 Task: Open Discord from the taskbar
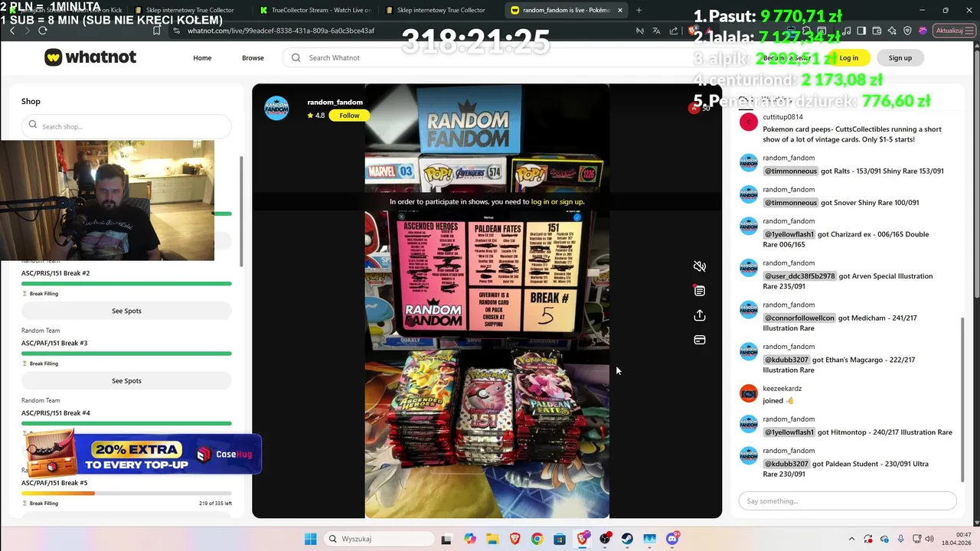pyautogui.click(x=672, y=539)
